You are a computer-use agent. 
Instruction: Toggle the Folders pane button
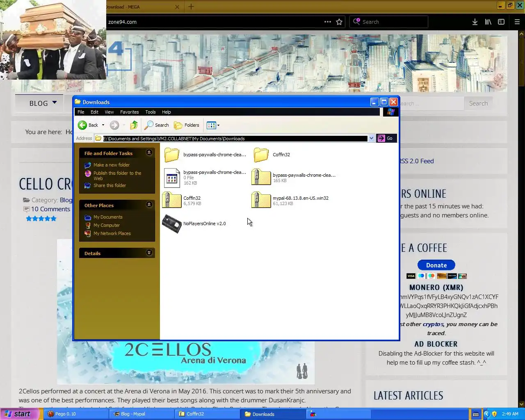[x=187, y=125]
